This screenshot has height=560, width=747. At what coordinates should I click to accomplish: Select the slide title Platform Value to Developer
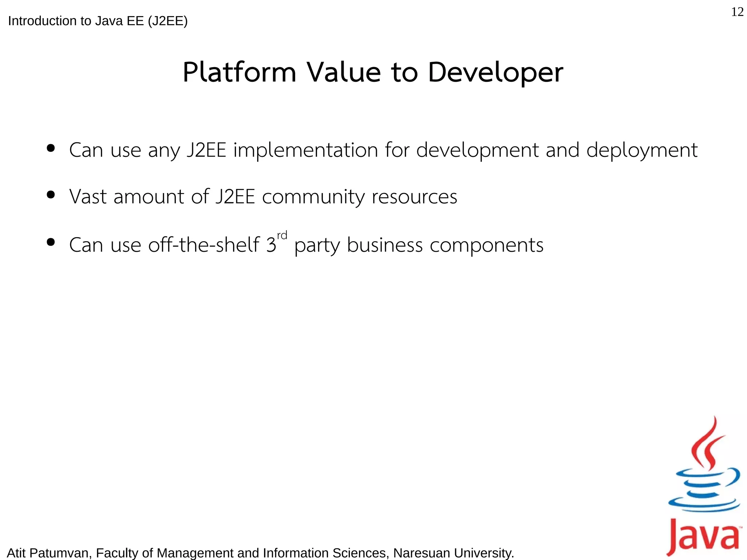tap(373, 72)
